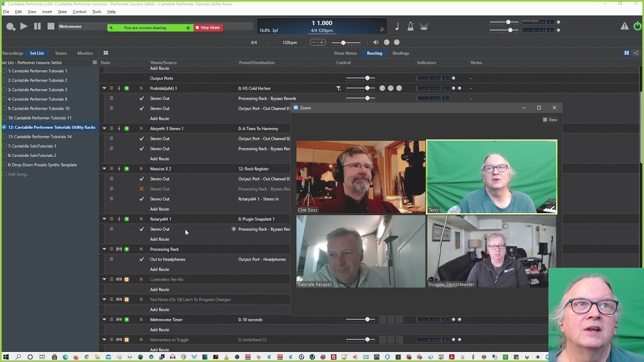
Task: Start playback with the Play button
Action: point(24,26)
